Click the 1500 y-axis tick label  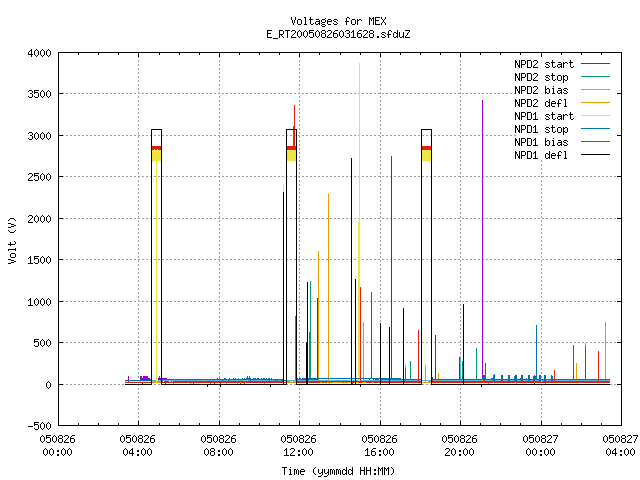coord(40,260)
